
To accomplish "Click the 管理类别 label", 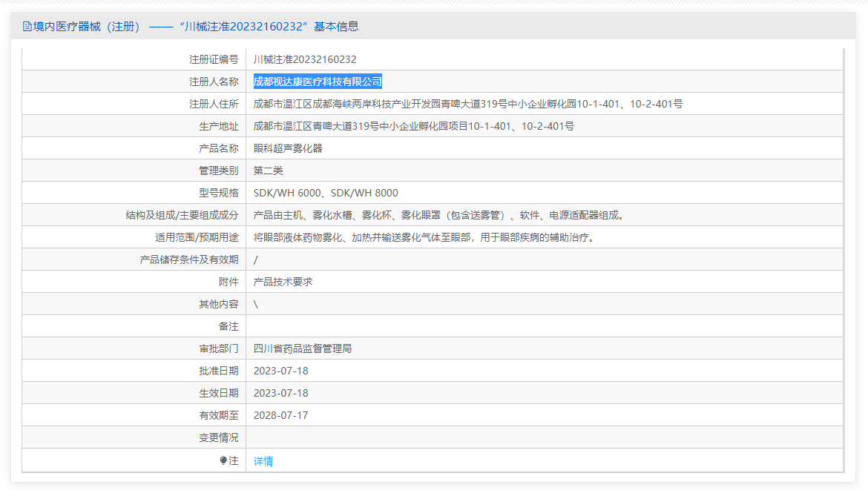I will point(219,171).
